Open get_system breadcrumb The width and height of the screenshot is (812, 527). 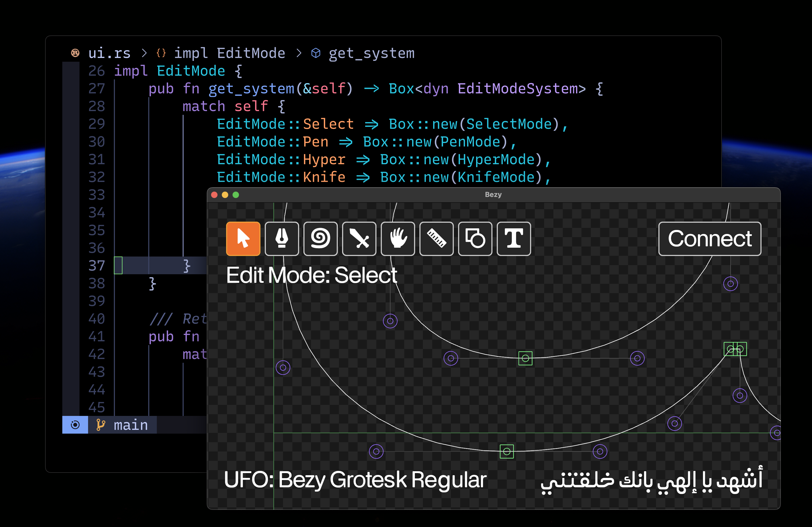coord(372,54)
